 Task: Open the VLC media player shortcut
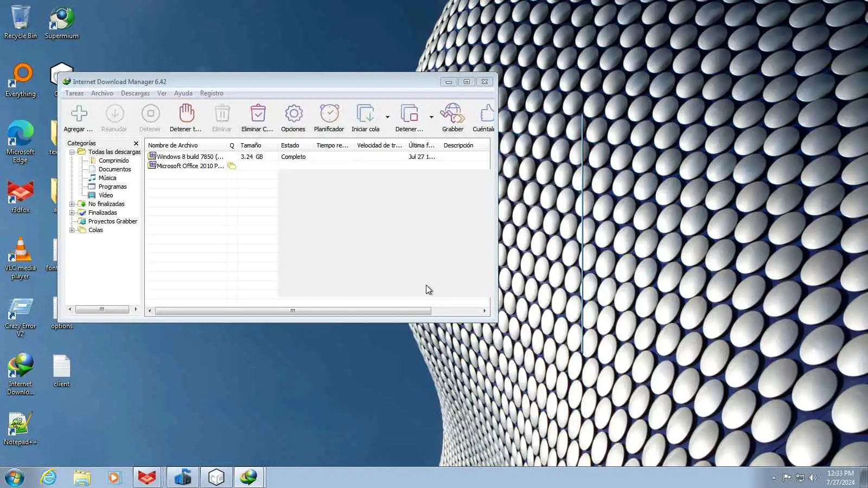pyautogui.click(x=21, y=259)
